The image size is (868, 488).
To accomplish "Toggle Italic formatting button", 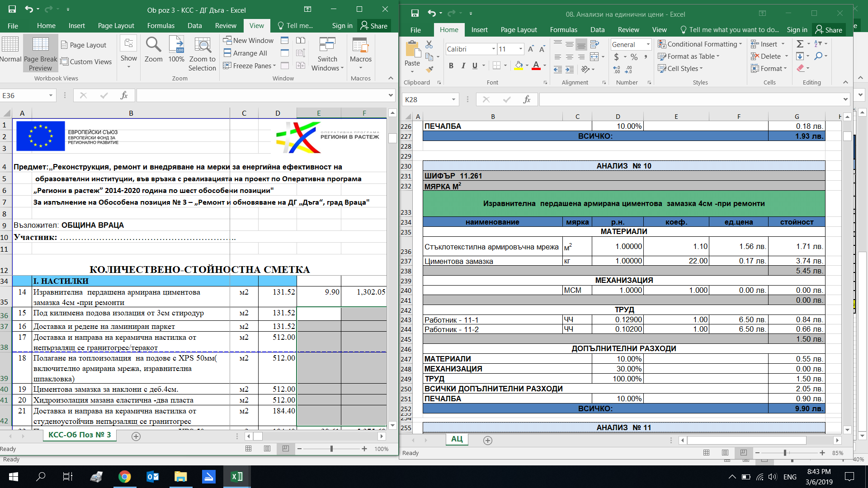I will [x=463, y=66].
